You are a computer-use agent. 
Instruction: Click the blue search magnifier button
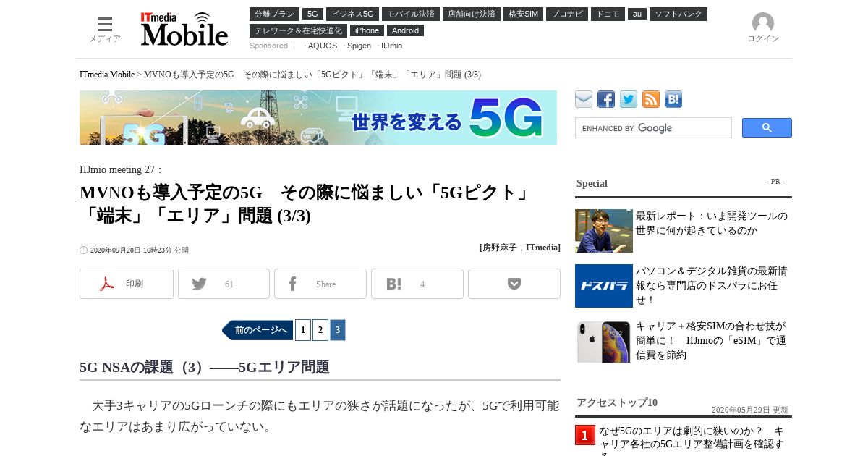click(x=767, y=128)
